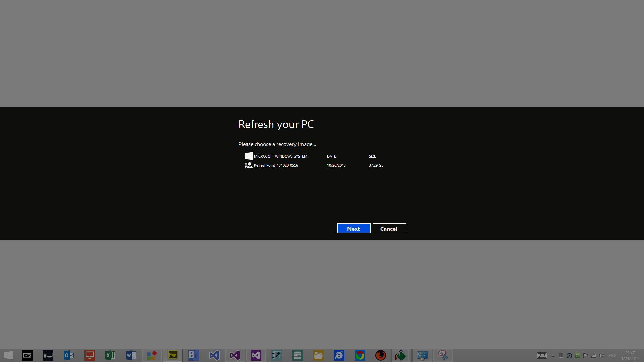
Task: Select the RefreshPoint_131020-0556 recovery image
Action: point(314,165)
